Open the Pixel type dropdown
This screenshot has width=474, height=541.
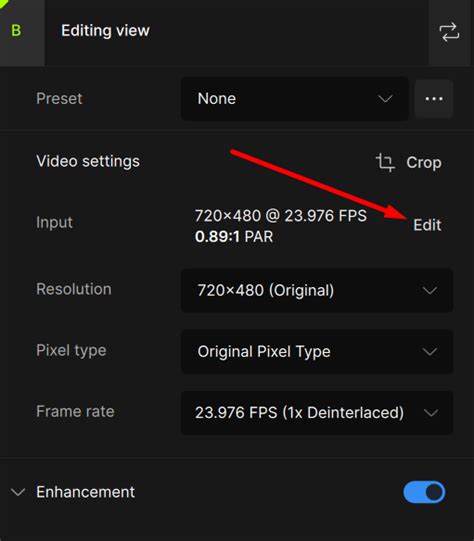[317, 351]
